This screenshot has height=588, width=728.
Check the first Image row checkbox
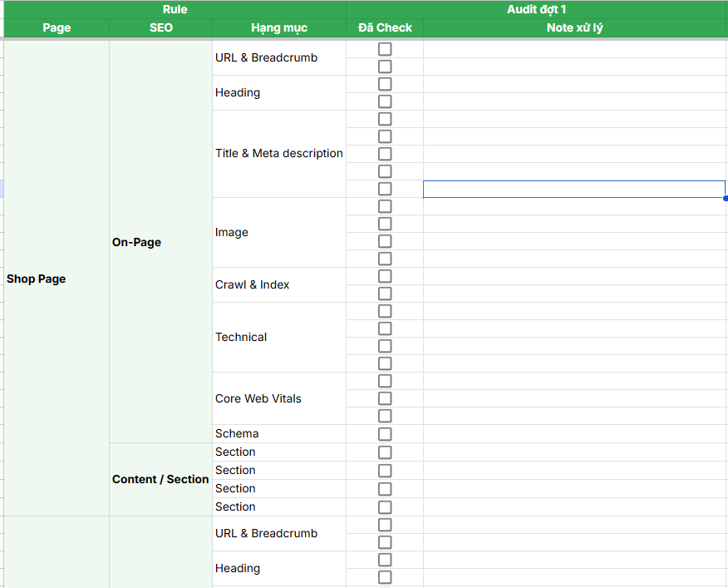[385, 206]
